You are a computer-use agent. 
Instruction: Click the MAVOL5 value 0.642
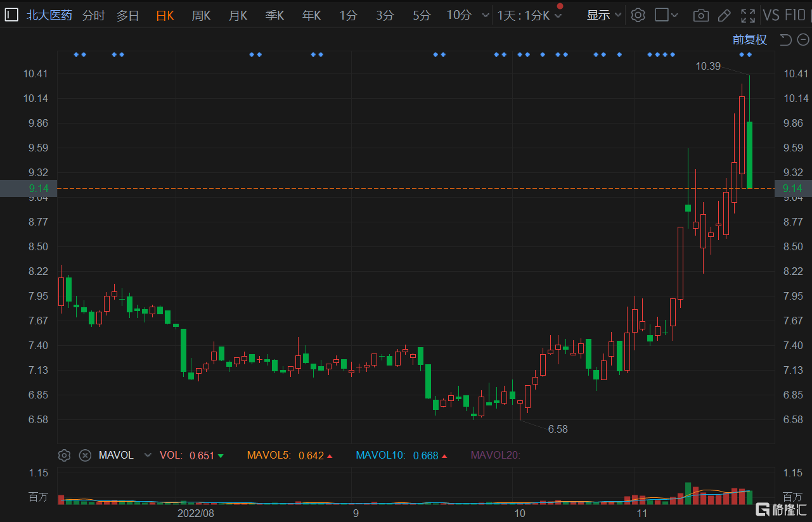311,455
